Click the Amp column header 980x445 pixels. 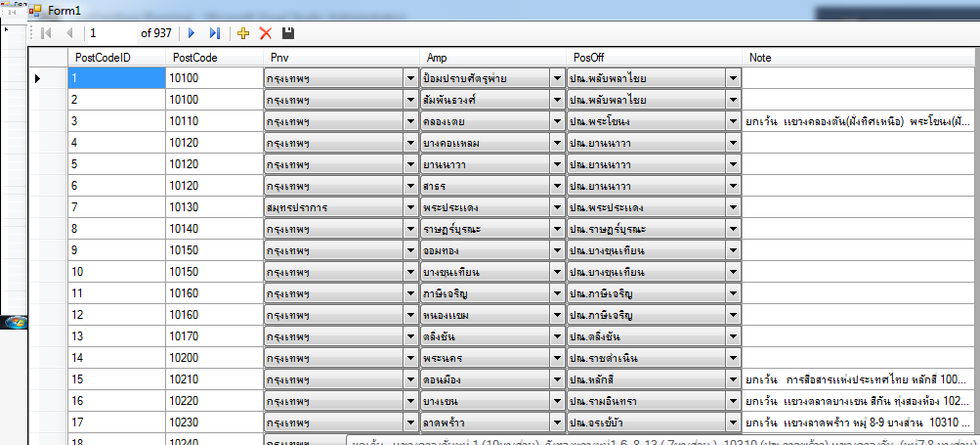(x=492, y=58)
